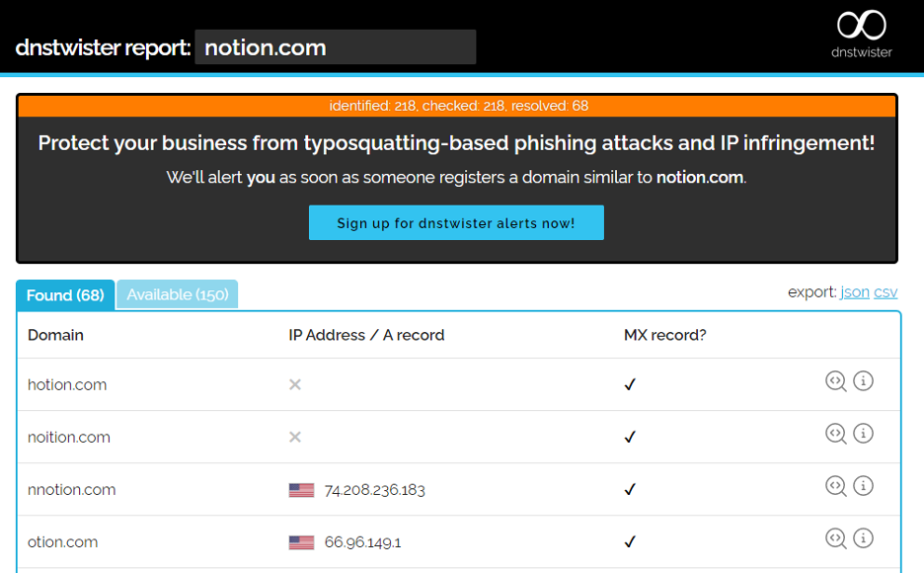Viewport: 924px width, 573px height.
Task: Click the US flag beside nnotion.com IP
Action: (x=301, y=490)
